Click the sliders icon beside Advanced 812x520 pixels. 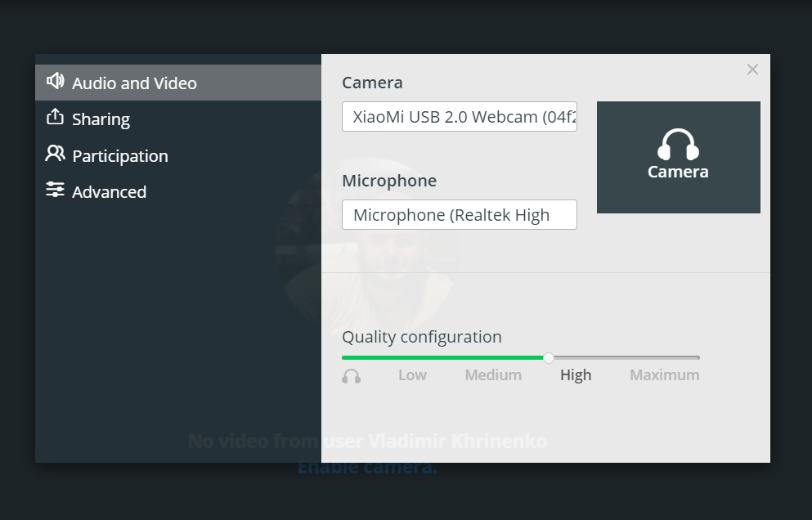(x=55, y=190)
